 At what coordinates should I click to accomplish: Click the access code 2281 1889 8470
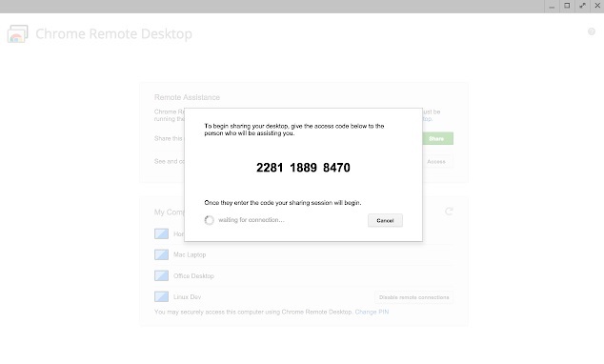click(x=303, y=168)
